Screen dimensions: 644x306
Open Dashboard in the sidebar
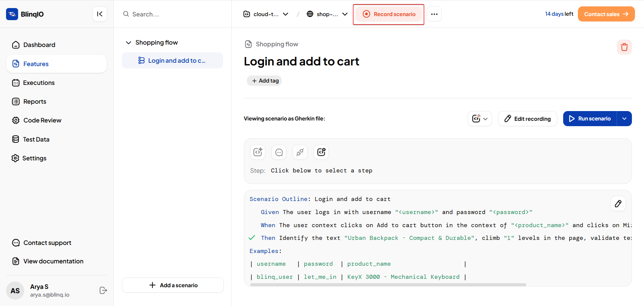coord(56,45)
